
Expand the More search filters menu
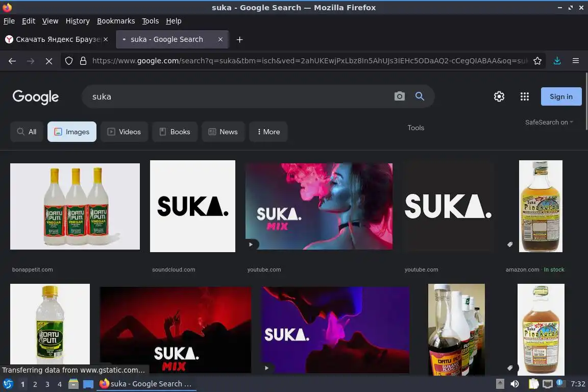click(x=268, y=132)
